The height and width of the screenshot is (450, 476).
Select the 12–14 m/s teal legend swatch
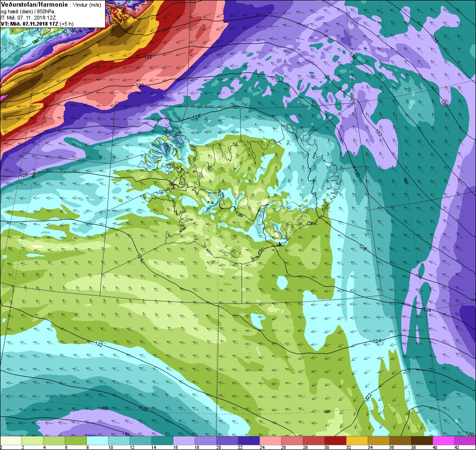coord(140,440)
